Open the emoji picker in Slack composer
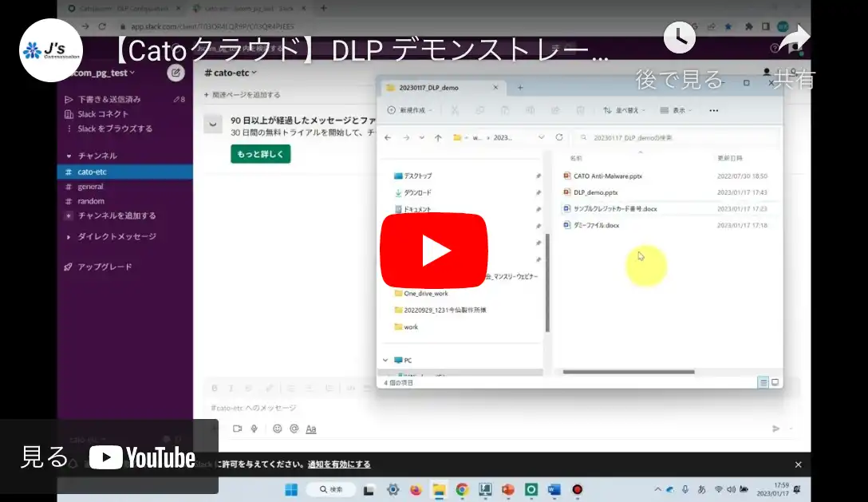The height and width of the screenshot is (502, 868). point(278,429)
